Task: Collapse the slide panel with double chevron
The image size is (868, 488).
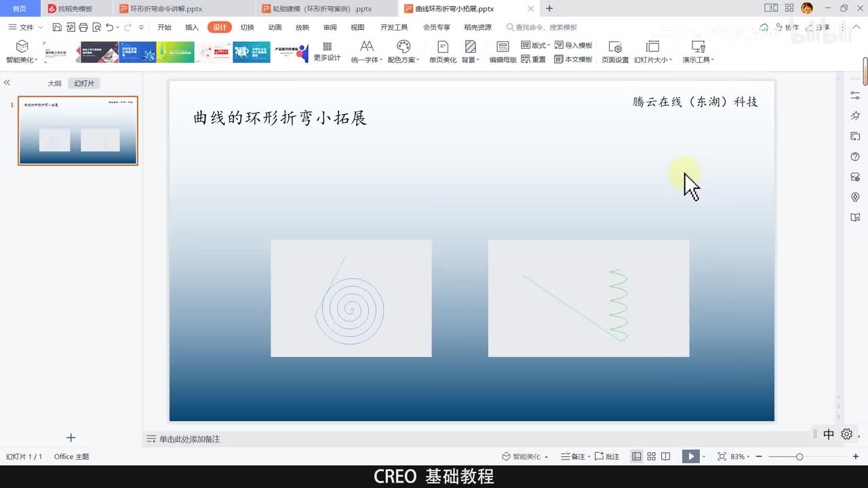Action: pyautogui.click(x=7, y=83)
